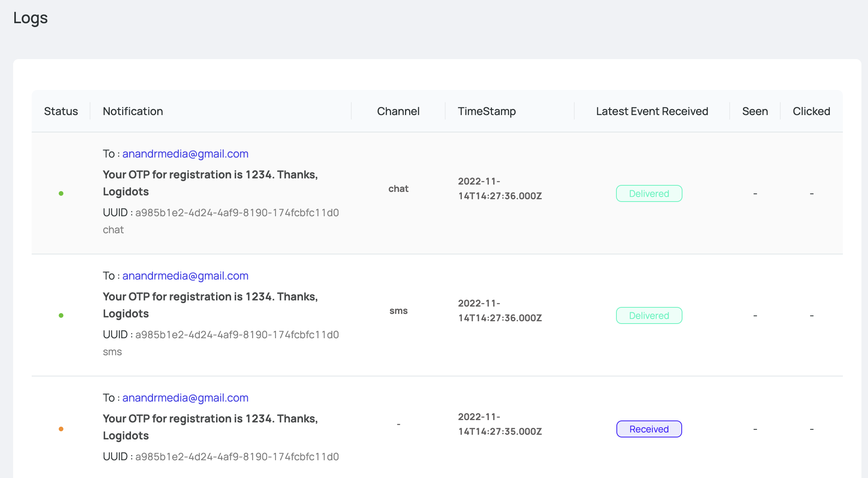The height and width of the screenshot is (478, 868).
Task: Open the recipient email in the Received log
Action: pyautogui.click(x=186, y=398)
